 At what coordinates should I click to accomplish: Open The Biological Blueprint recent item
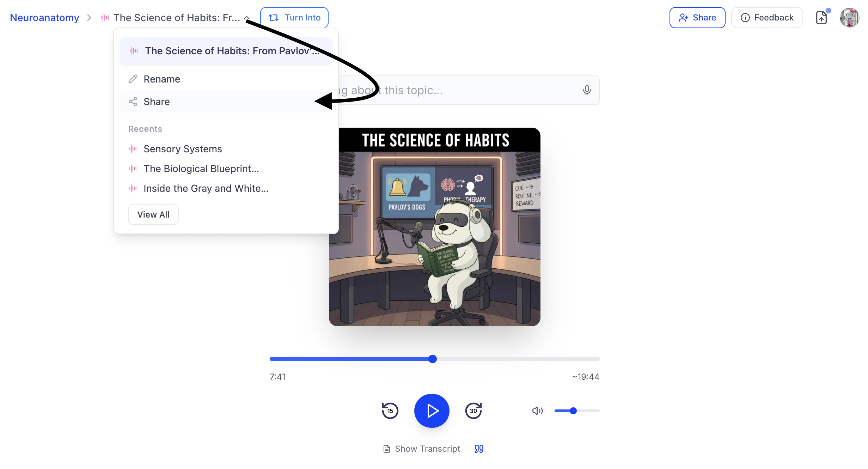pos(201,169)
